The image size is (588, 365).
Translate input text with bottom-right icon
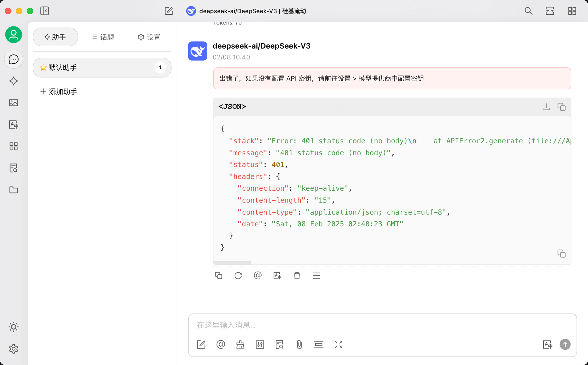tap(548, 344)
